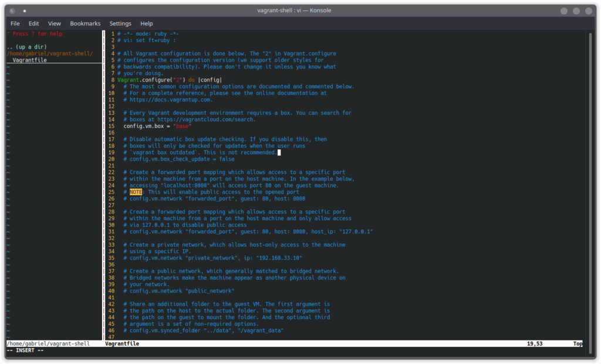Maximize the Konsole window

(576, 11)
